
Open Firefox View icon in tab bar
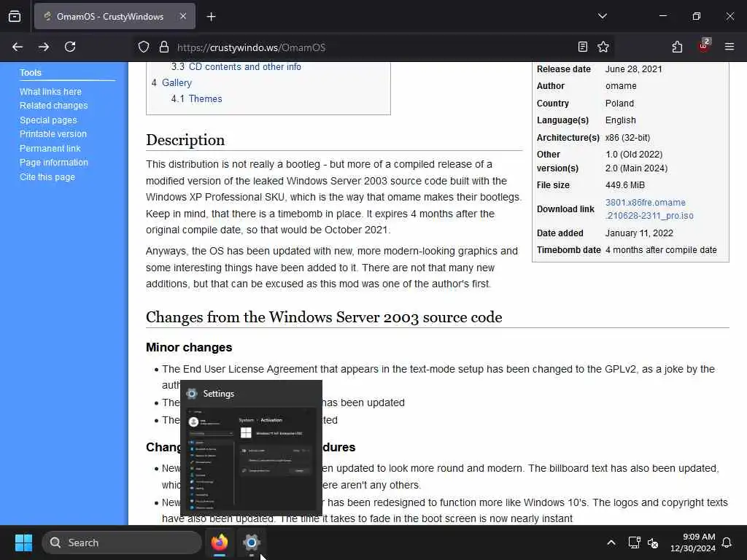(15, 16)
